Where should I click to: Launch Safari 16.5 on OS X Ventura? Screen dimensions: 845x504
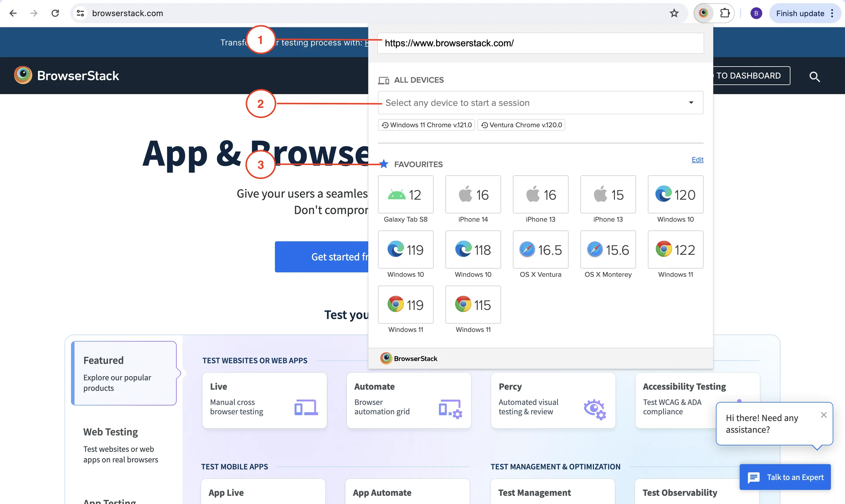point(540,250)
